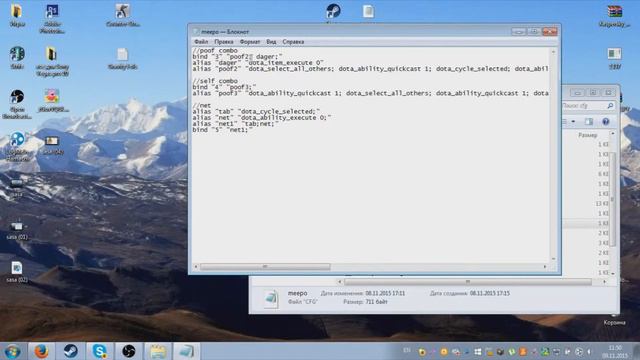Screen dimensions: 640x360
Task: Click the EN language indicator in the tray
Action: tap(407, 350)
